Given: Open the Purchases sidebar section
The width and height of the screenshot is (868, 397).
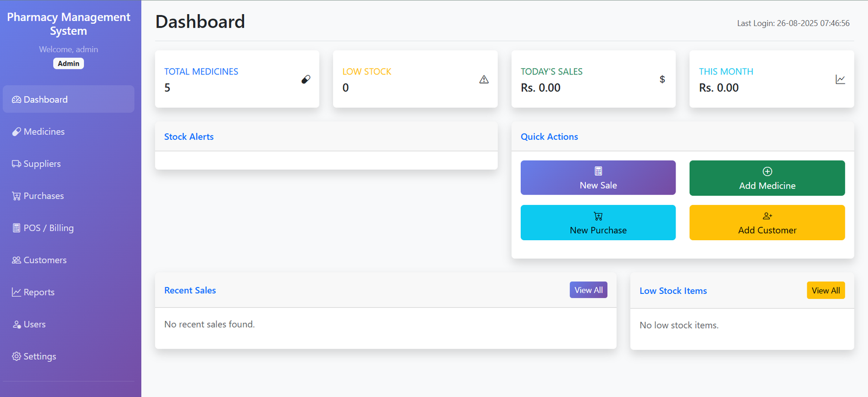Looking at the screenshot, I should click(43, 196).
